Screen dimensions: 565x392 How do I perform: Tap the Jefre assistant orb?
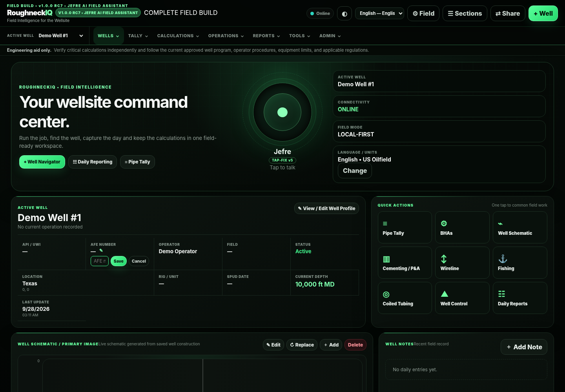(x=282, y=113)
